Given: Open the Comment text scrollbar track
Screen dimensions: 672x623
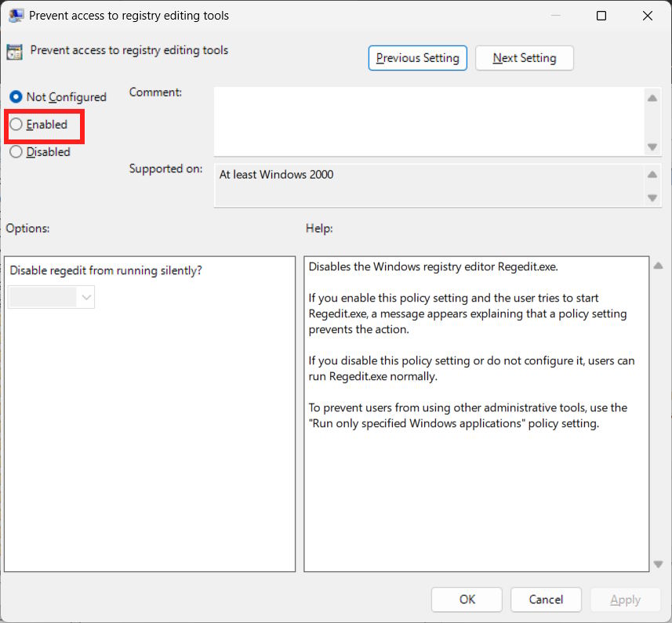Looking at the screenshot, I should pyautogui.click(x=652, y=121).
